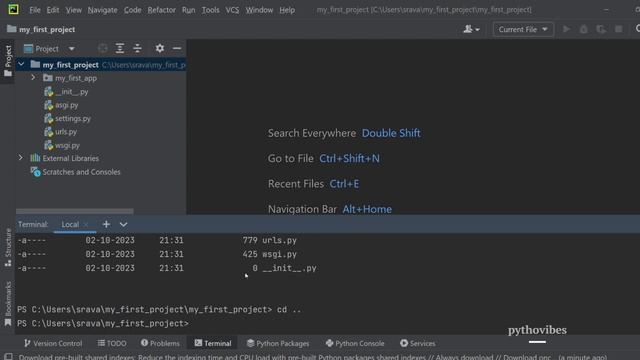Open the Code menu

(132, 10)
